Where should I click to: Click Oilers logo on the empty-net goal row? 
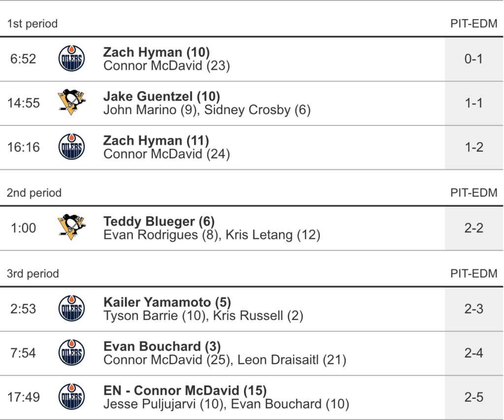71,397
